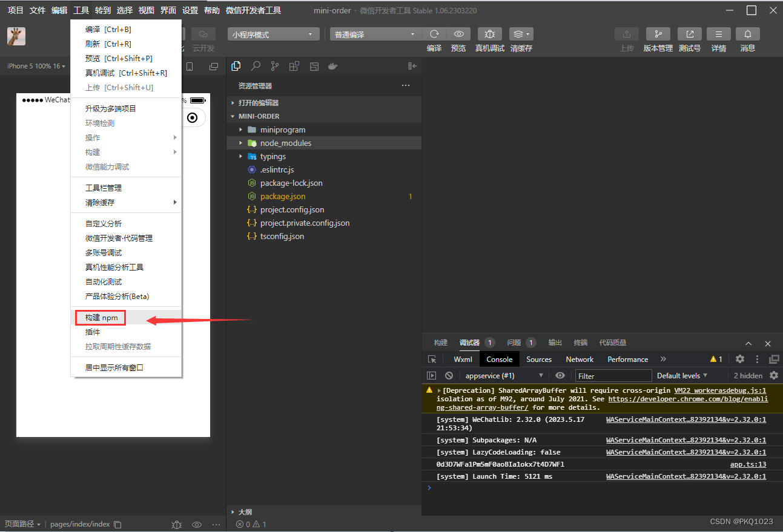
Task: Click the element inspect cursor icon in debugger
Action: tap(432, 359)
